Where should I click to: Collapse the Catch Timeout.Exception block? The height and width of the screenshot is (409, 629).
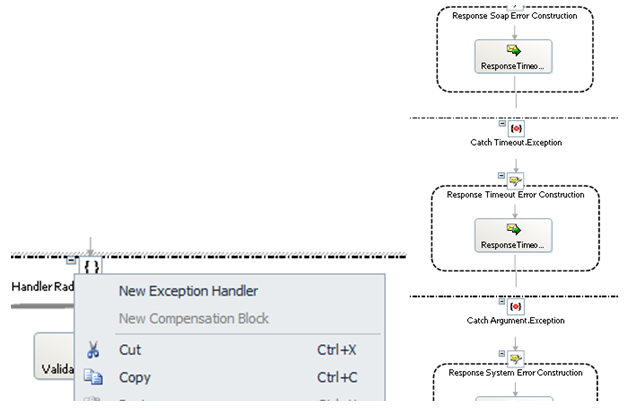tap(501, 122)
